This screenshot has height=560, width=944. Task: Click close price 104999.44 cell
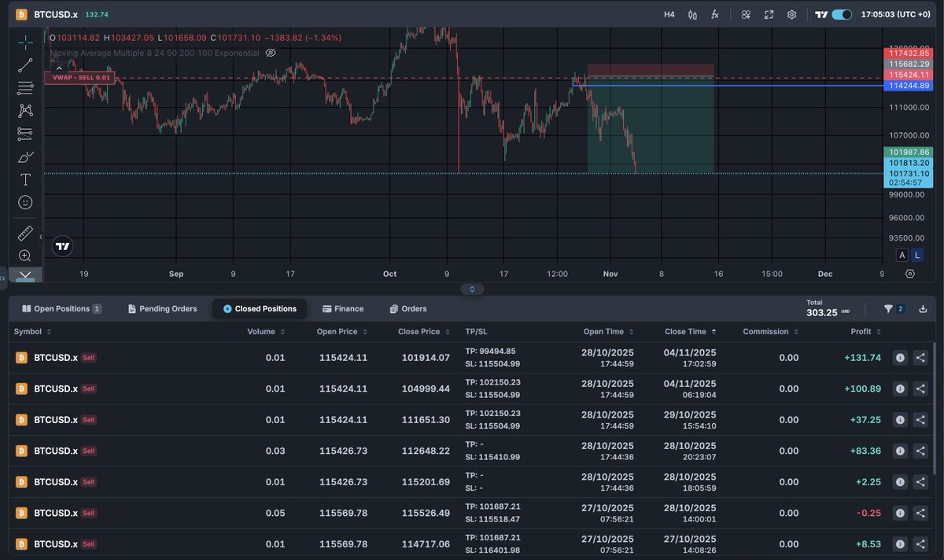[x=426, y=389]
